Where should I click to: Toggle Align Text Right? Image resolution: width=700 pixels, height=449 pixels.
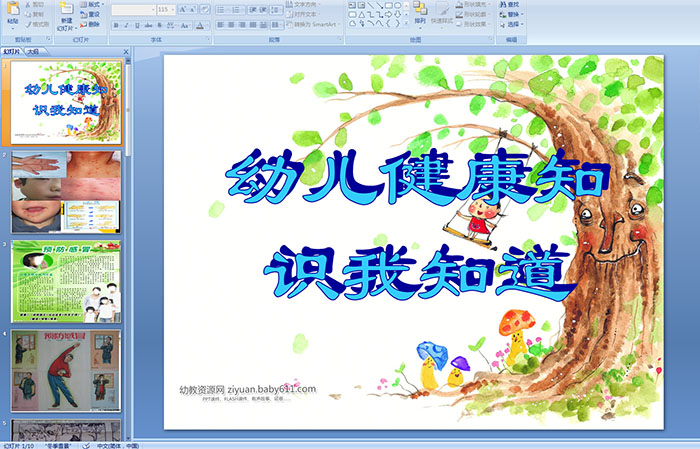point(242,25)
